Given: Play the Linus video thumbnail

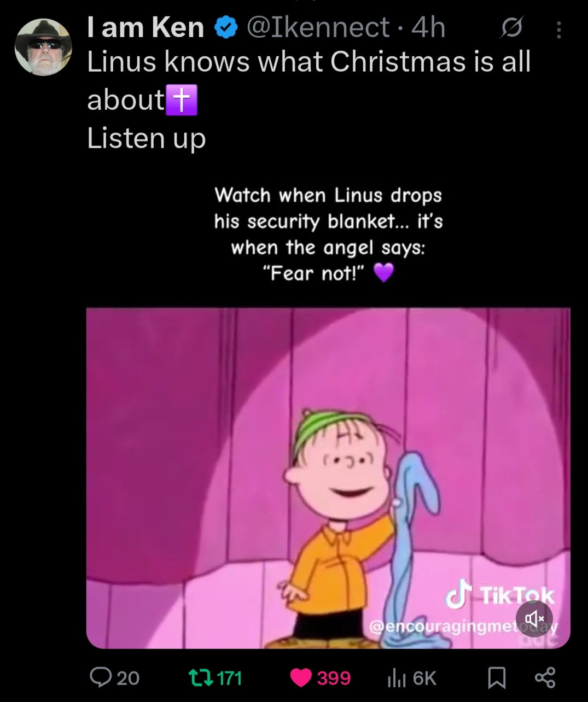Looking at the screenshot, I should point(328,478).
